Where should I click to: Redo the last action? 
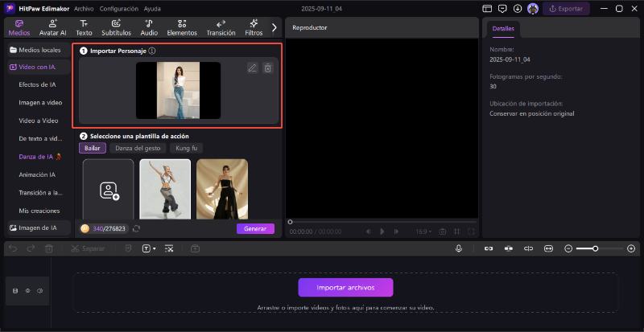pyautogui.click(x=31, y=248)
